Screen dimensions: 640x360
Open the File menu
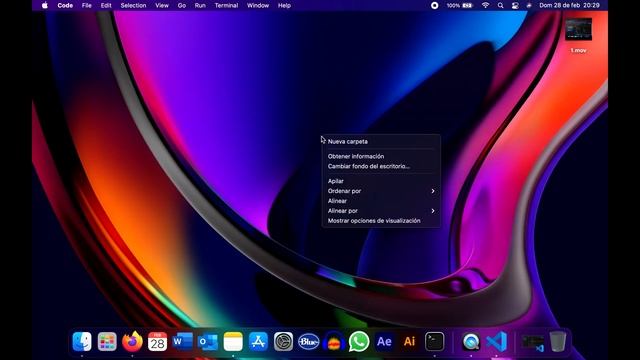pos(87,5)
